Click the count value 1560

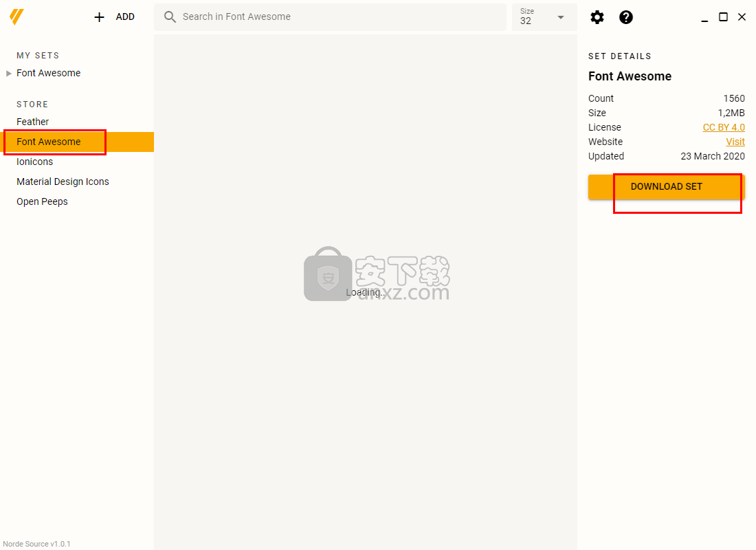pos(734,98)
